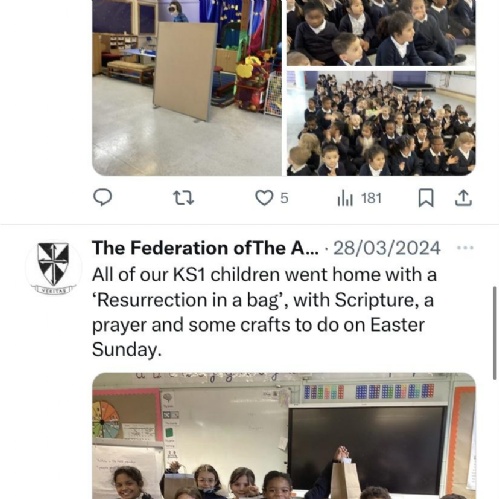Share the post using the upload arrow icon

tap(463, 198)
